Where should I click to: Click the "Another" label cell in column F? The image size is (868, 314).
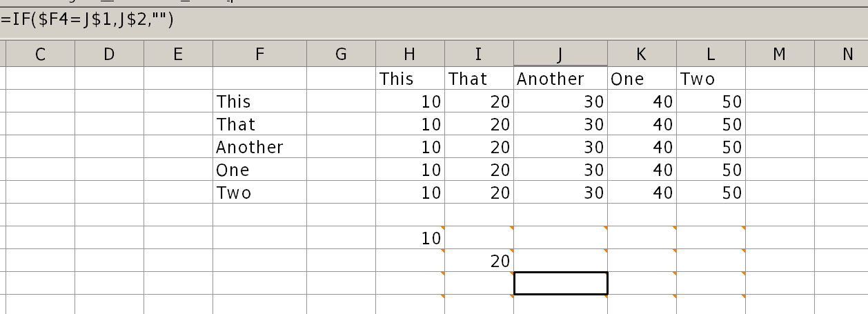click(x=259, y=147)
